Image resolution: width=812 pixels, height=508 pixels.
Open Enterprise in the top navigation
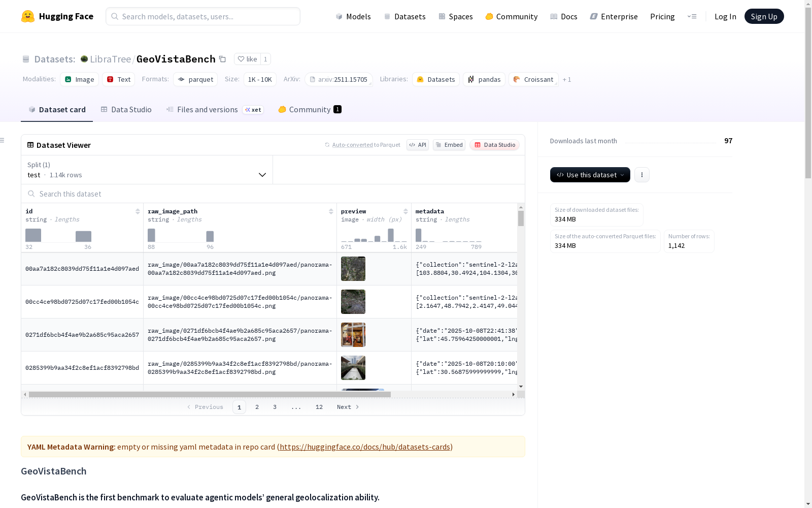click(x=614, y=16)
